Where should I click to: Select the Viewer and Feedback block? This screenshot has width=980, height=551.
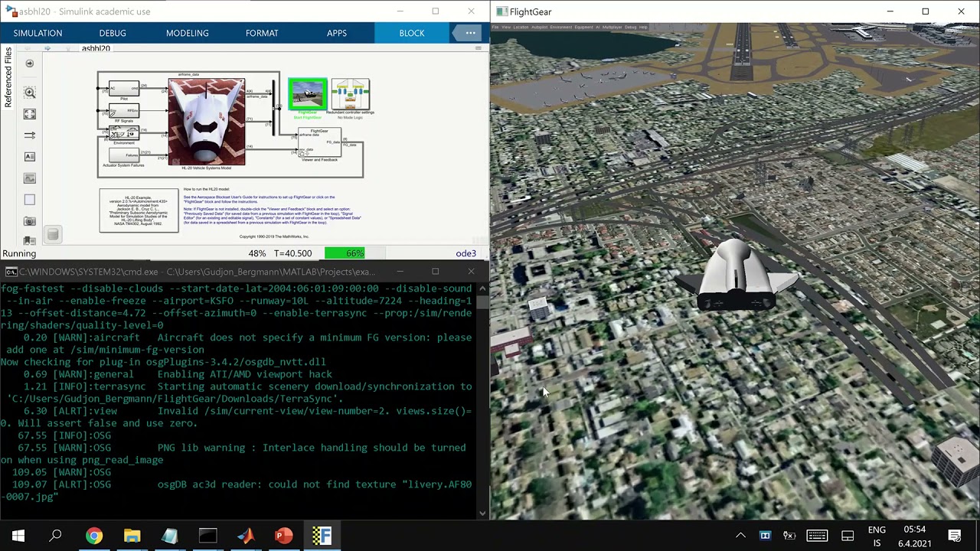[x=319, y=142]
